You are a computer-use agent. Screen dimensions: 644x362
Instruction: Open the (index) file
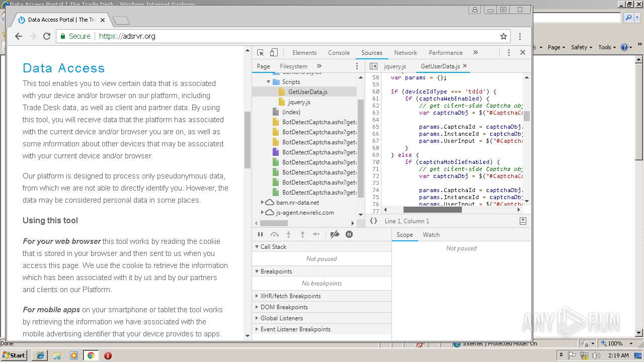pos(291,112)
